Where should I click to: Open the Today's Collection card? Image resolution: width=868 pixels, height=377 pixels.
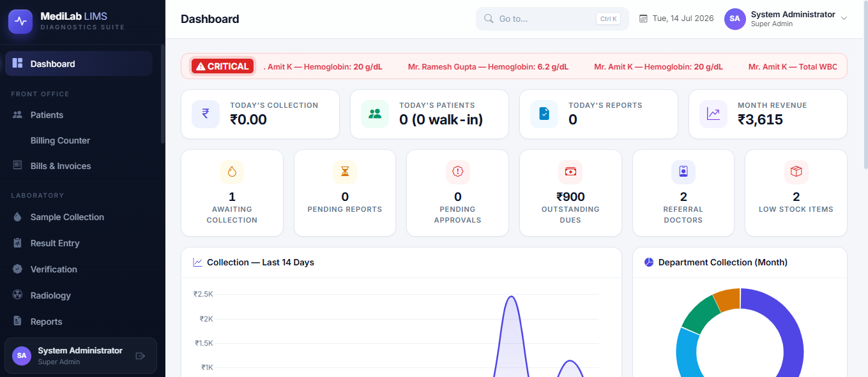260,114
